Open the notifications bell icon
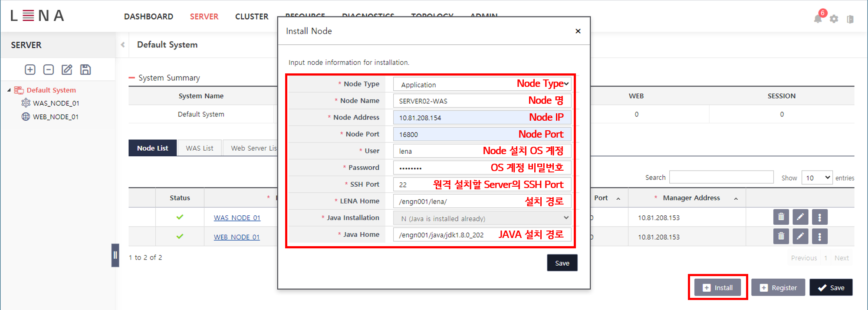The width and height of the screenshot is (868, 310). 818,19
